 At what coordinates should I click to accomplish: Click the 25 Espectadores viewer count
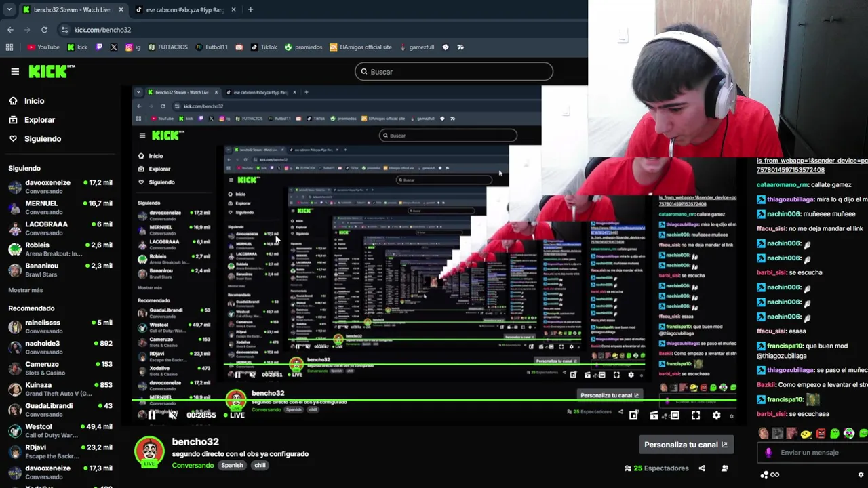[x=656, y=468]
